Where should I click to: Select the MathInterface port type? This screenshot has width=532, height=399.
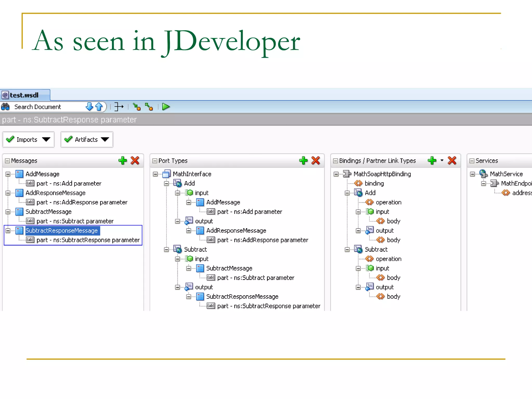[192, 174]
